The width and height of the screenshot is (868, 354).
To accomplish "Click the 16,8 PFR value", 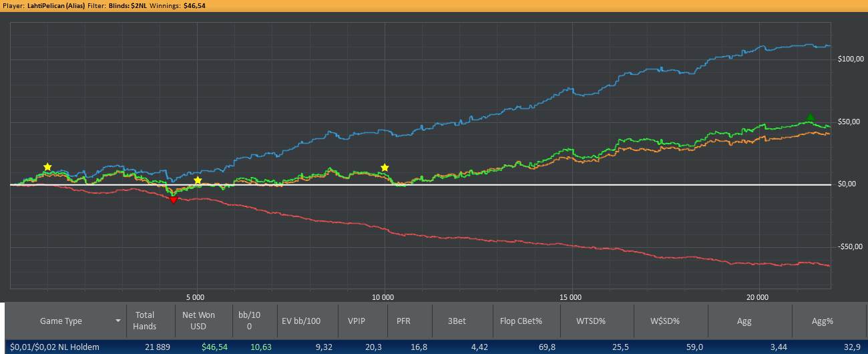I will coord(419,347).
